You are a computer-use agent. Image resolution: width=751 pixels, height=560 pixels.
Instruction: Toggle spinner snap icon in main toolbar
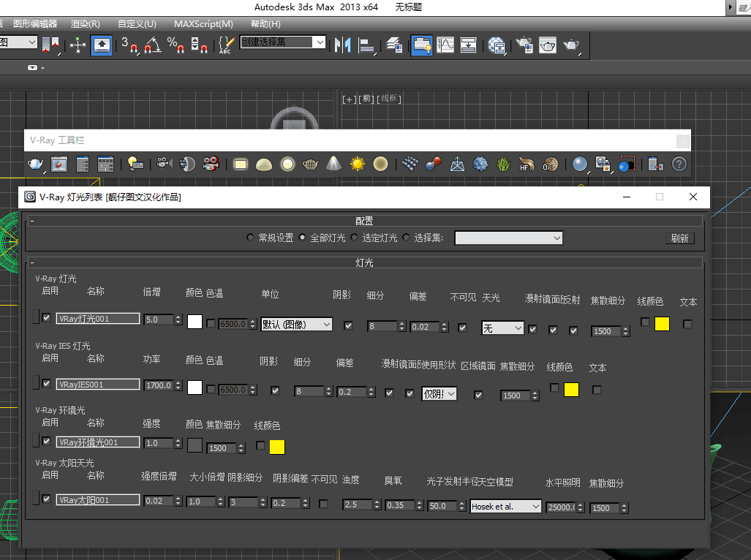click(199, 45)
